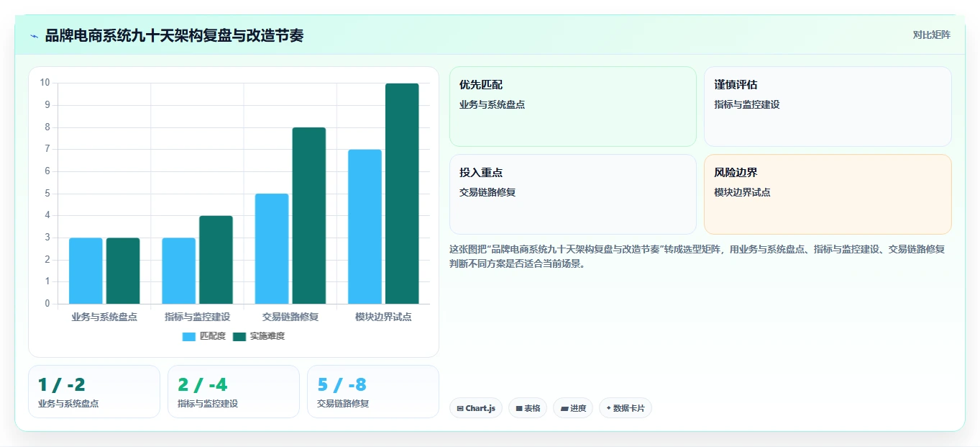Click the y-axis tick value 0
This screenshot has width=980, height=447.
tap(47, 303)
